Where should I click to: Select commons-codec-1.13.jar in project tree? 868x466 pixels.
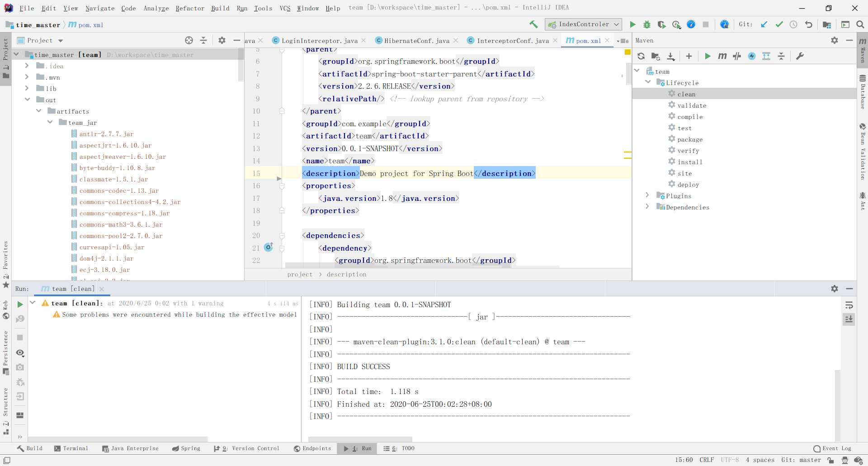pyautogui.click(x=119, y=190)
